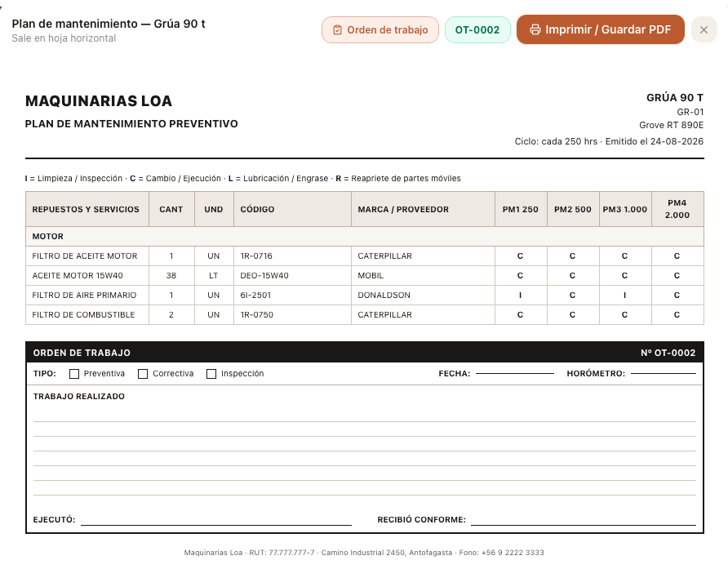Click the FILTRO DE ACEITE MOTOR cell

click(87, 256)
